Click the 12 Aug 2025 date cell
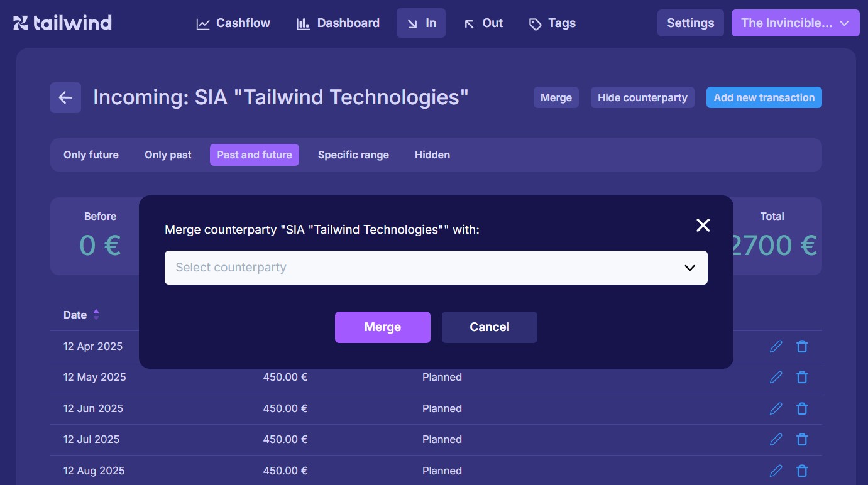 (94, 471)
